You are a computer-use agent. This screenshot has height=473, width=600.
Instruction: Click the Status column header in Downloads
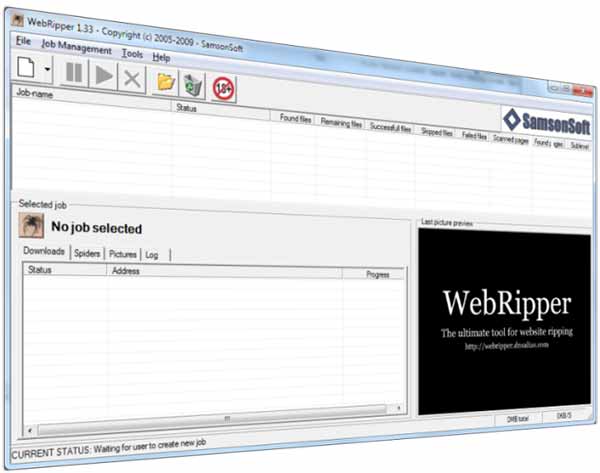(65, 269)
